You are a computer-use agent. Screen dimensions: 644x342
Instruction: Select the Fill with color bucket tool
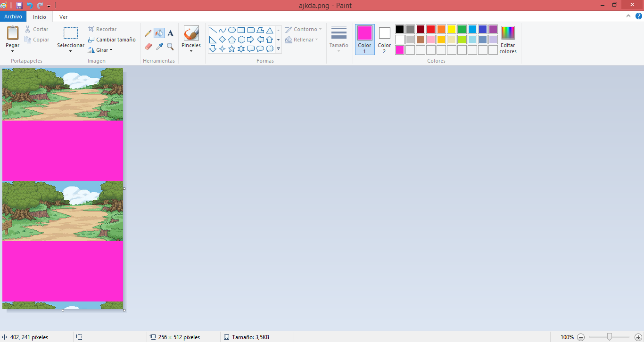(159, 33)
